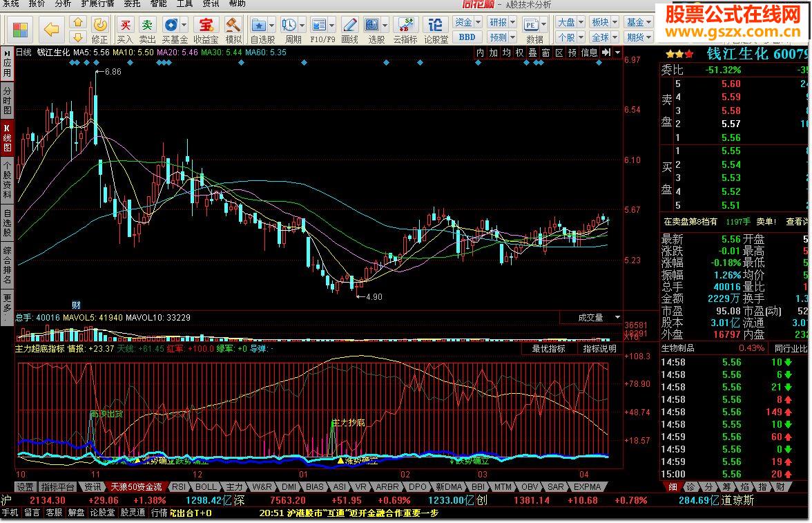Screen dimensions: 812x523
Task: Toggle the 预 forecast option
Action: click(x=572, y=53)
